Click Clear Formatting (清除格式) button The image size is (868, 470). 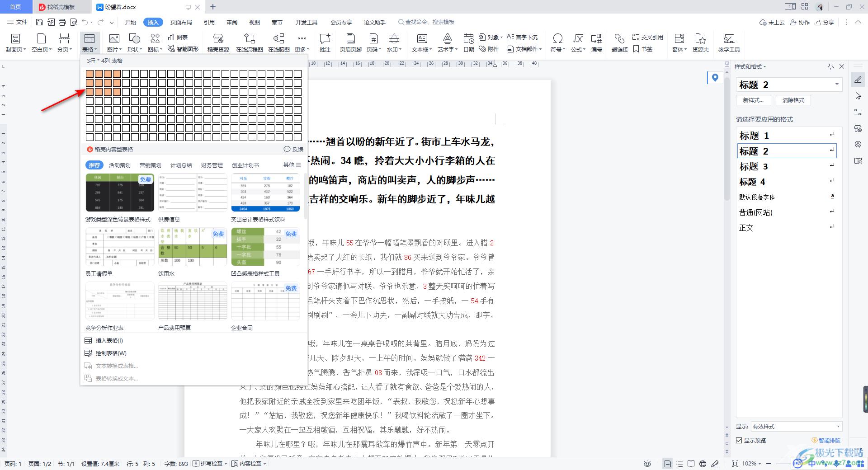[793, 100]
